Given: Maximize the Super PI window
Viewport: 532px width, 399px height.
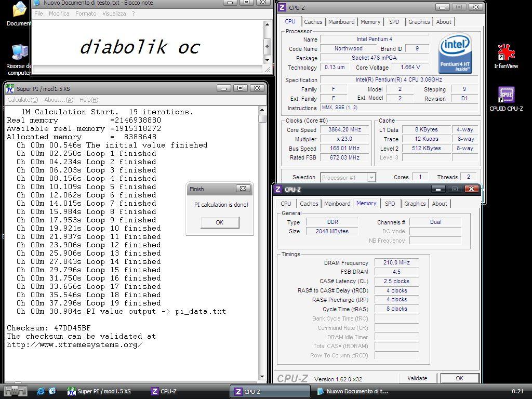Looking at the screenshot, I should tap(240, 88).
